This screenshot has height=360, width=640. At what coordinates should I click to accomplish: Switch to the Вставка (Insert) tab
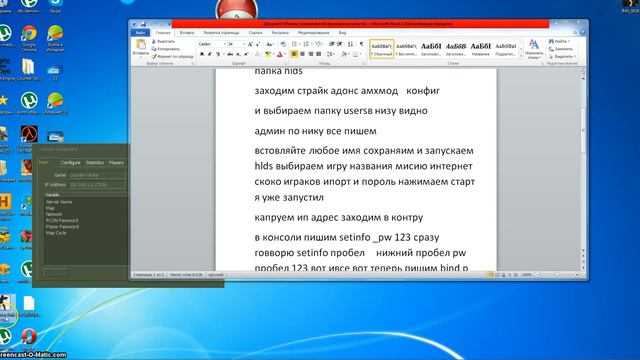click(187, 33)
